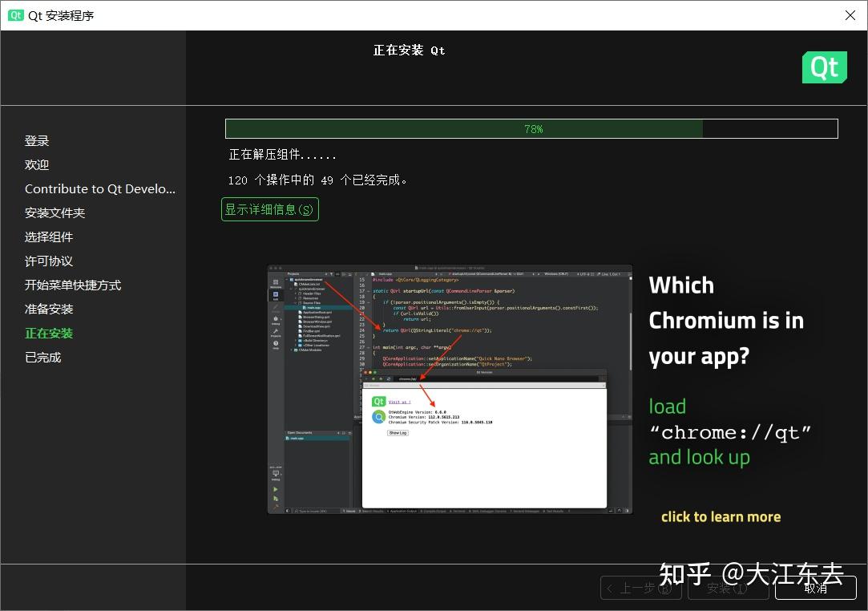The width and height of the screenshot is (868, 611).
Task: Click the green Qt logo in the demo browser window
Action: [x=378, y=401]
